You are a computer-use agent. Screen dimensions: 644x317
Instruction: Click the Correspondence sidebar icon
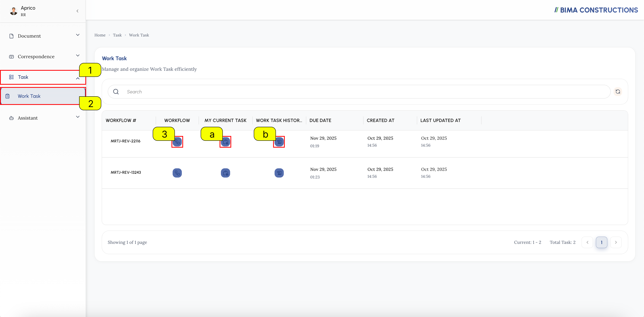(x=11, y=57)
